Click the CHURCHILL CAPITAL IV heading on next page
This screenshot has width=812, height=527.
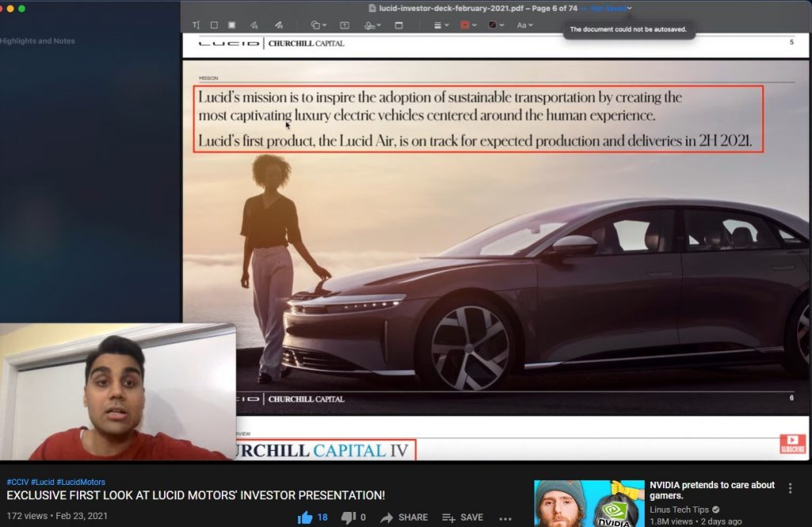(322, 450)
